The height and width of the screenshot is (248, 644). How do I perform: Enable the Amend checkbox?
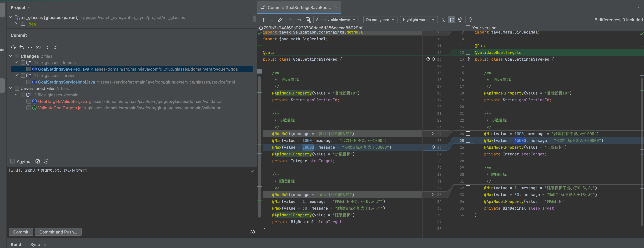point(12,161)
